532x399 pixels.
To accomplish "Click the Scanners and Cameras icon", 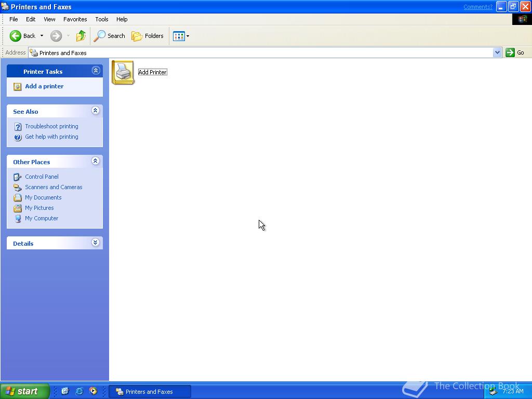I will (17, 187).
